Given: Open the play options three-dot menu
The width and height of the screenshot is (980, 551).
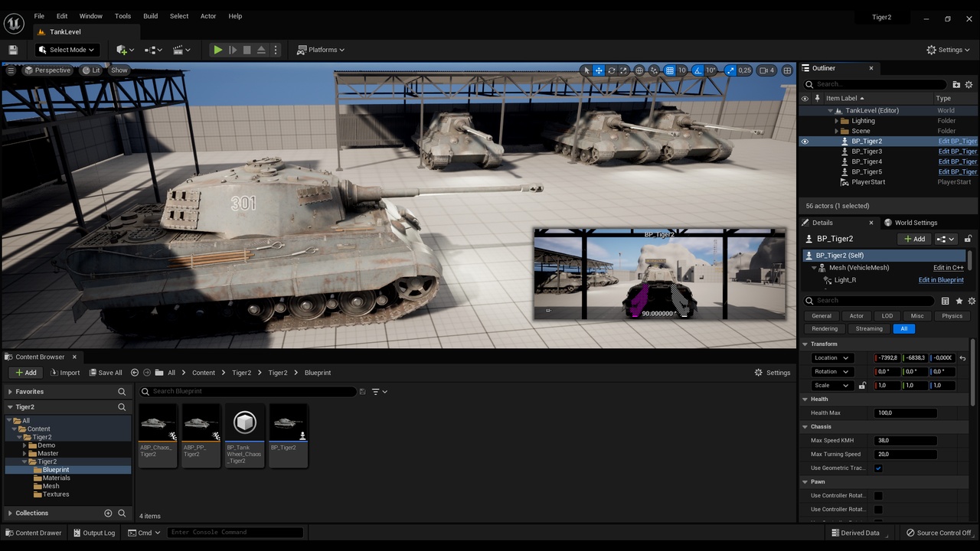Looking at the screenshot, I should point(276,50).
